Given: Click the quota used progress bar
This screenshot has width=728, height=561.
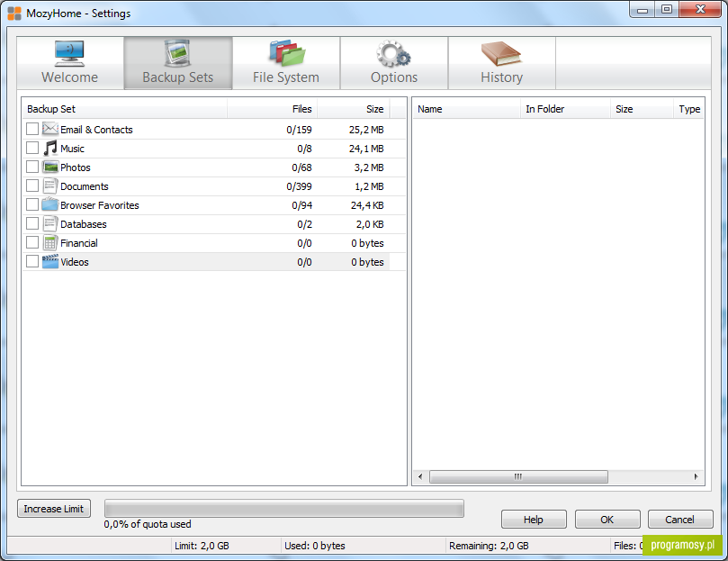Looking at the screenshot, I should [284, 509].
